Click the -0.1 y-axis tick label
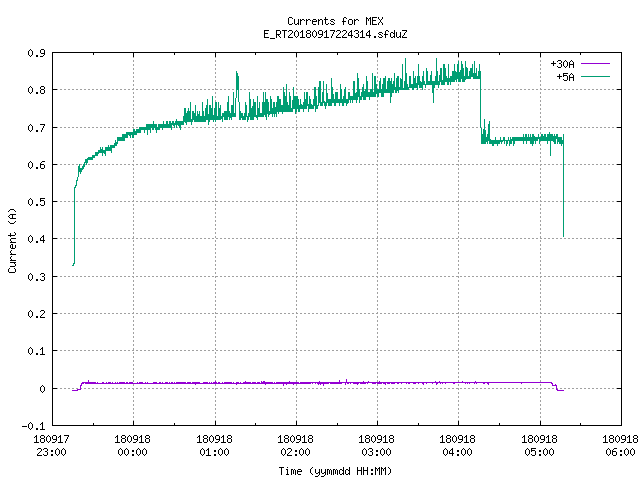640x480 pixels. tap(33, 426)
